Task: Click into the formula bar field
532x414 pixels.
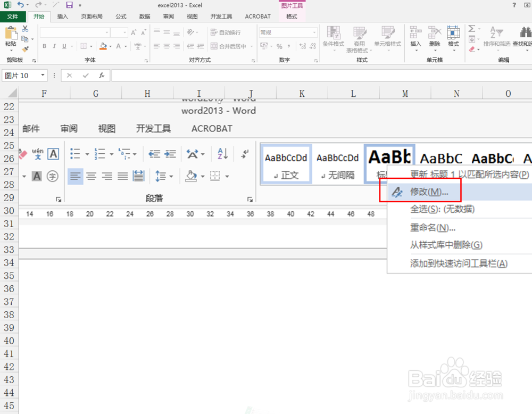Action: click(x=322, y=76)
